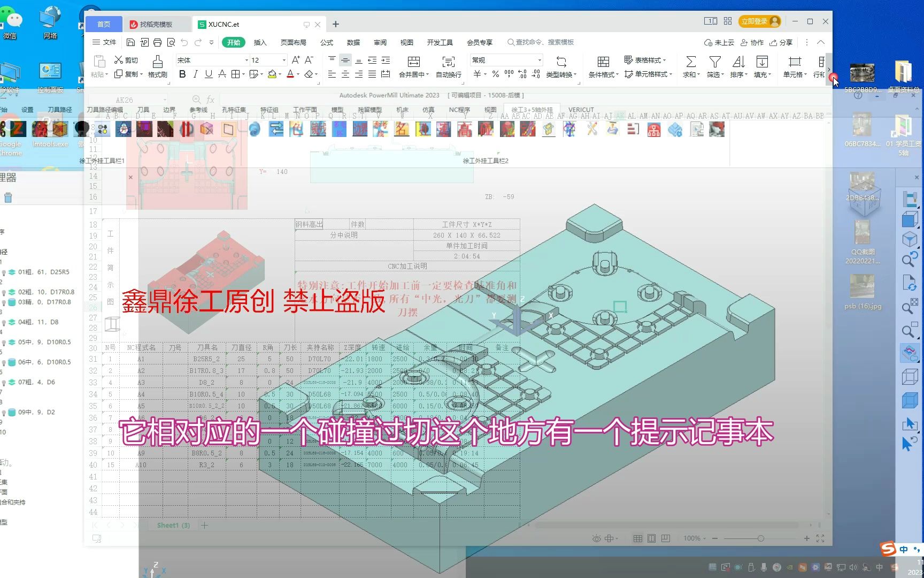924x578 pixels.
Task: Open the font name dropdown (宋体)
Action: tap(247, 60)
